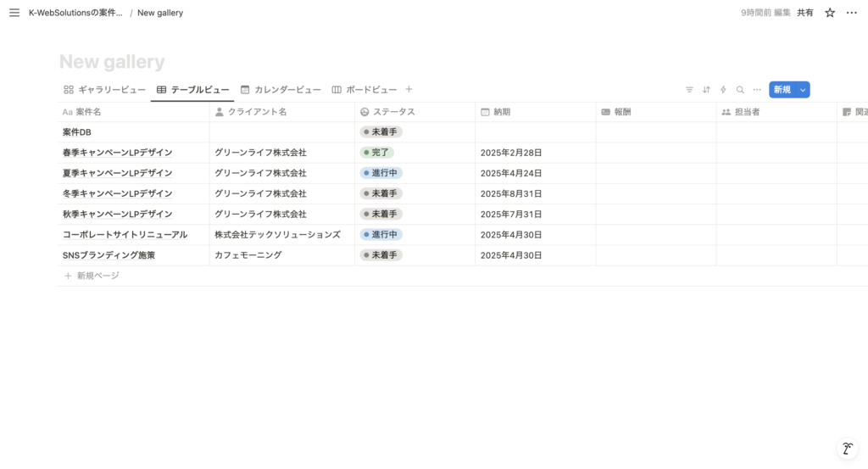868x469 pixels.
Task: Click the 共有 share button
Action: 804,13
